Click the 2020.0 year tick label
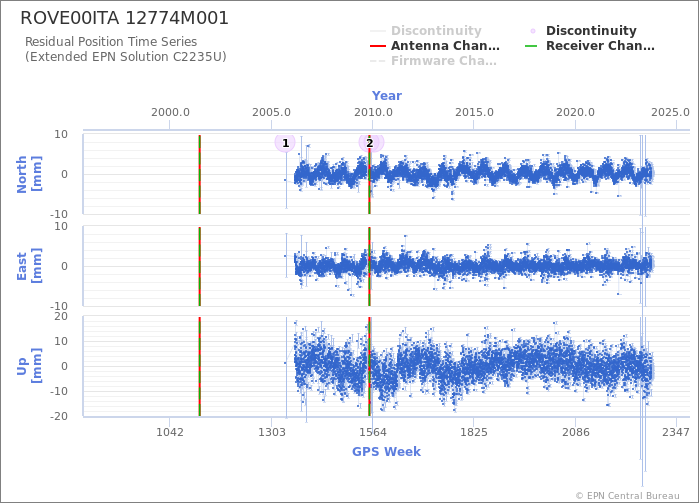This screenshot has height=504, width=700. (575, 112)
